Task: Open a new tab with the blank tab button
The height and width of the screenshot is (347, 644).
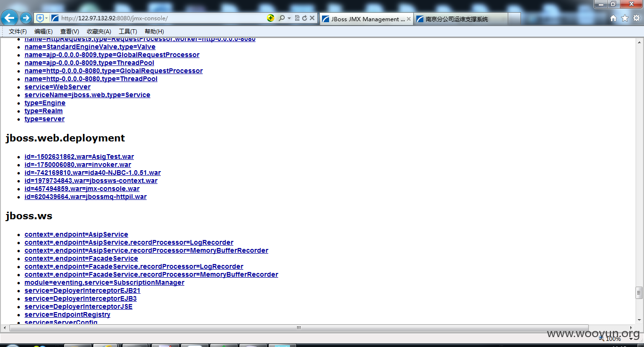Action: pyautogui.click(x=515, y=19)
